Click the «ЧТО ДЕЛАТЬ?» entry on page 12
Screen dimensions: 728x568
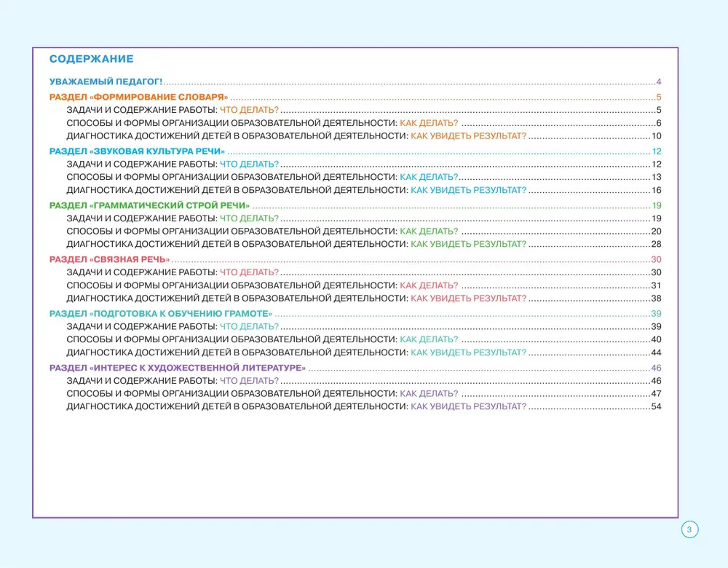coord(249,164)
